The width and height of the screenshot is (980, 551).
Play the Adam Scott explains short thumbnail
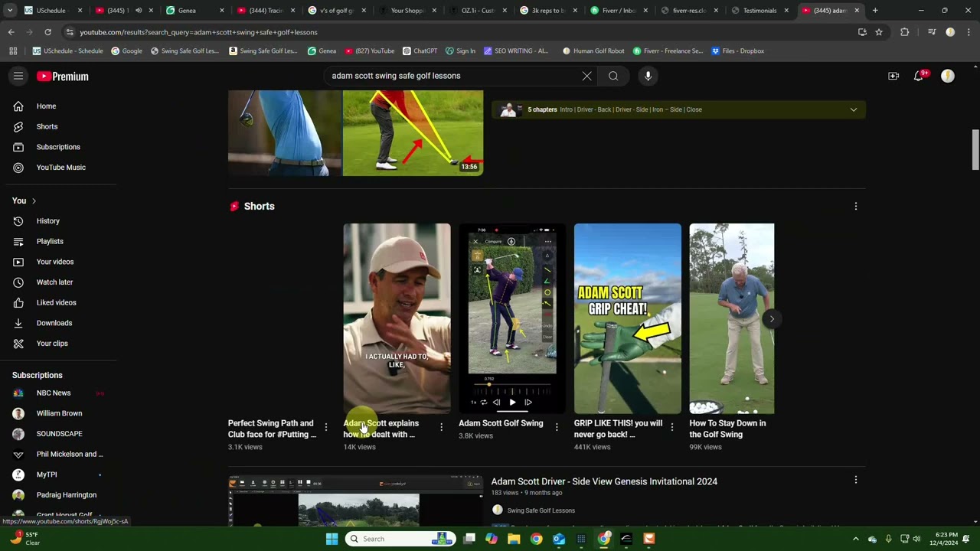click(x=397, y=318)
